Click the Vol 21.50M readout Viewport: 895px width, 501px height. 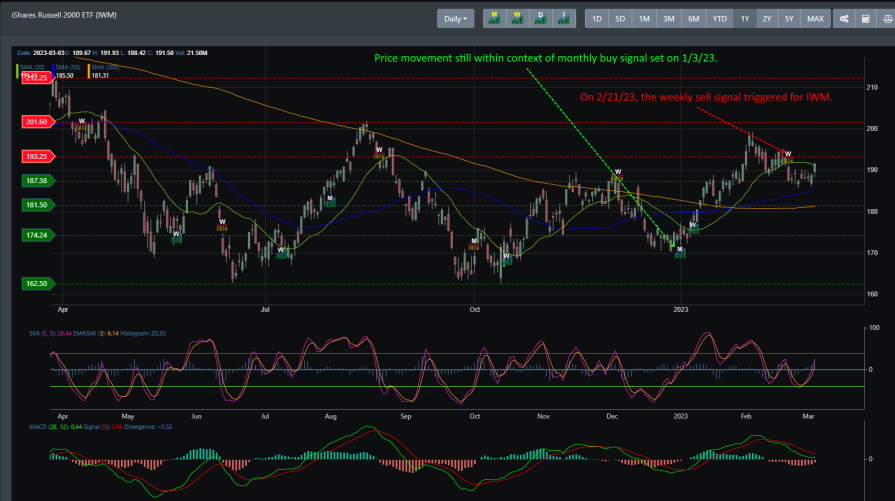coord(191,53)
